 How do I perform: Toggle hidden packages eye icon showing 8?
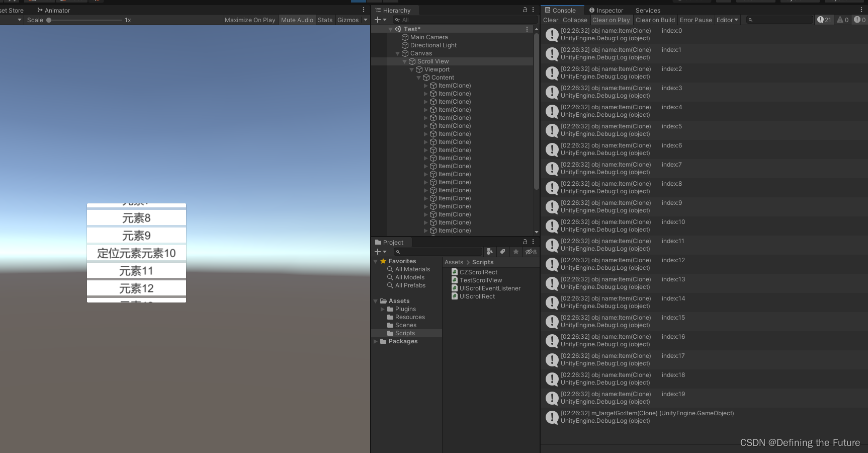[531, 252]
